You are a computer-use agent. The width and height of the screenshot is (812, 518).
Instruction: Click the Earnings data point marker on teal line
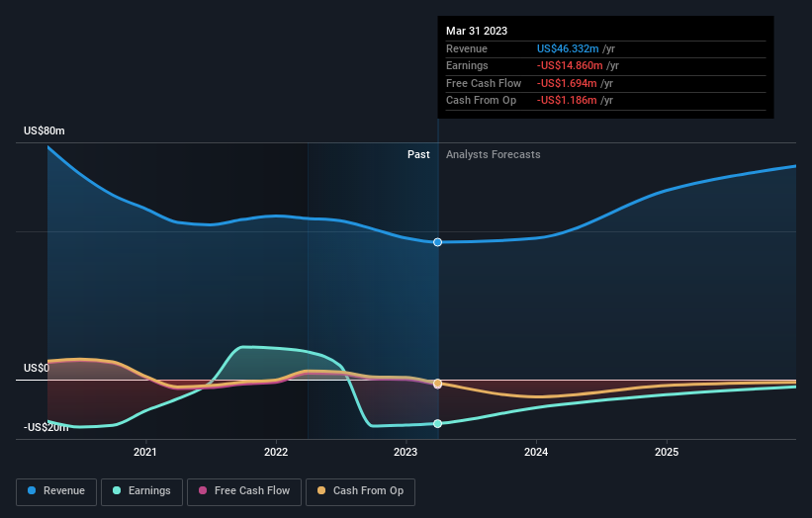point(437,423)
